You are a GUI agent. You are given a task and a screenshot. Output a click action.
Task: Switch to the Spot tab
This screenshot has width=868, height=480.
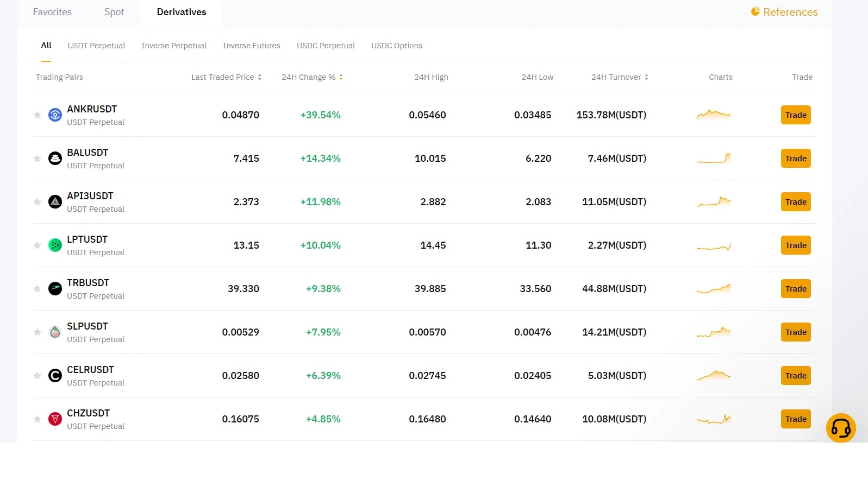click(114, 12)
